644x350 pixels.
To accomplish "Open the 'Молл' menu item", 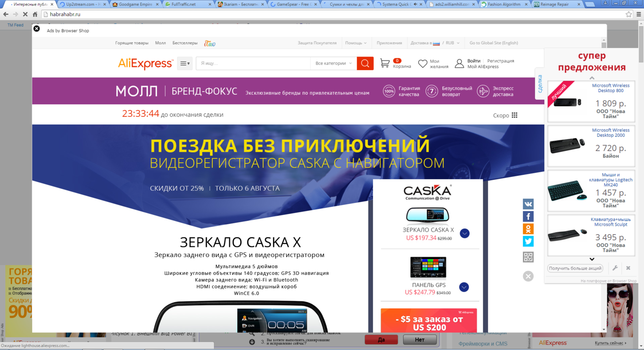I will coord(160,43).
